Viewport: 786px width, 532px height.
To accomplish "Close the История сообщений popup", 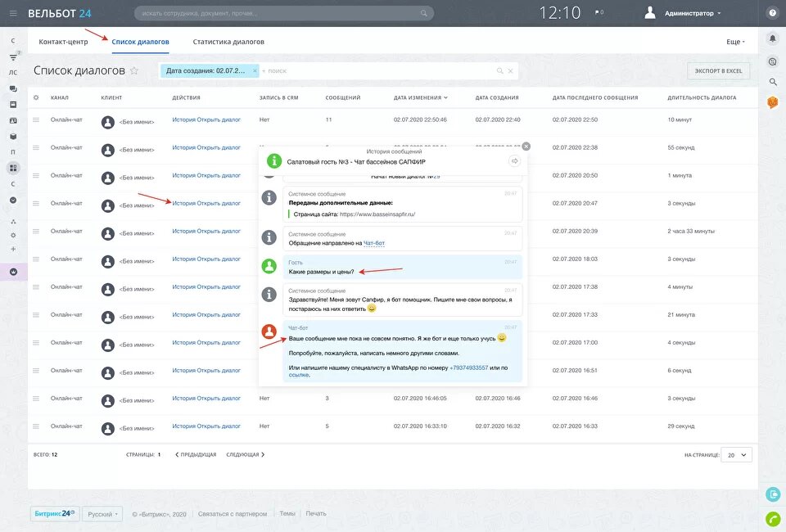I will pyautogui.click(x=526, y=147).
